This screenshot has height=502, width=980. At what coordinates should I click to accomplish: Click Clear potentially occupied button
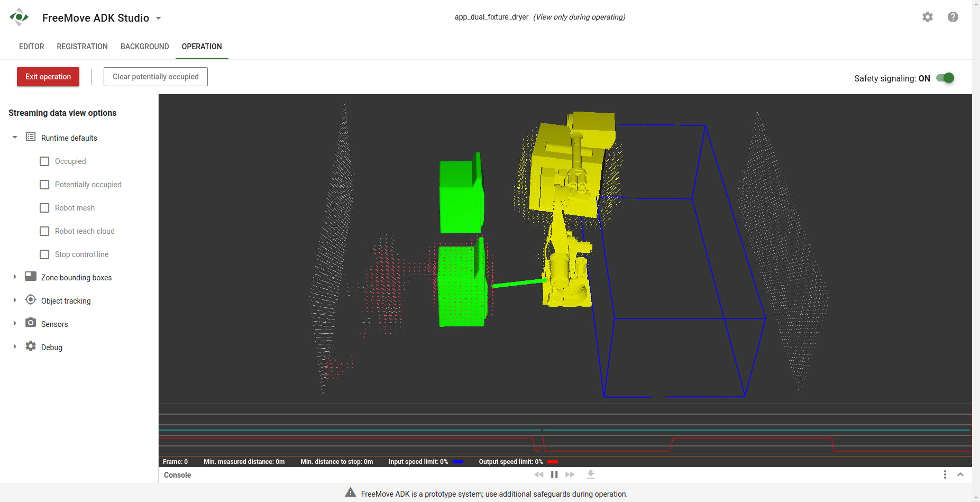click(155, 77)
